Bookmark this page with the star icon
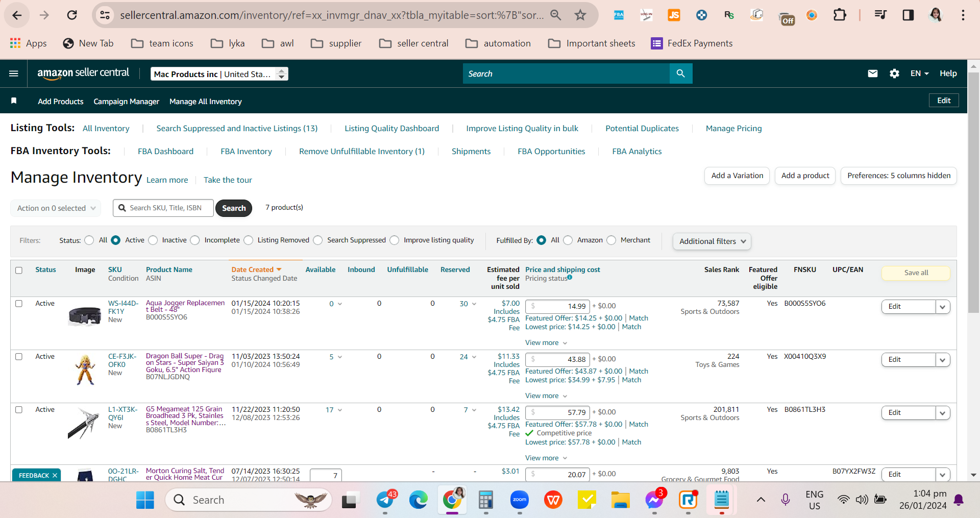 (x=580, y=15)
